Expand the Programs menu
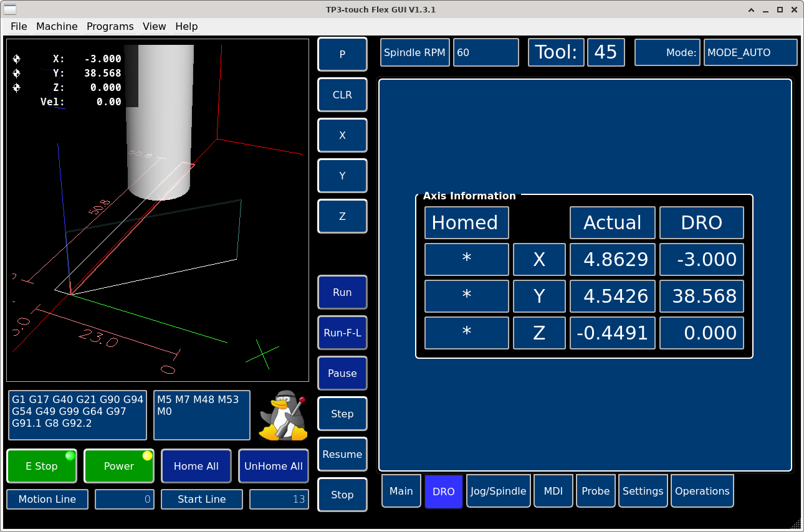 [x=110, y=26]
